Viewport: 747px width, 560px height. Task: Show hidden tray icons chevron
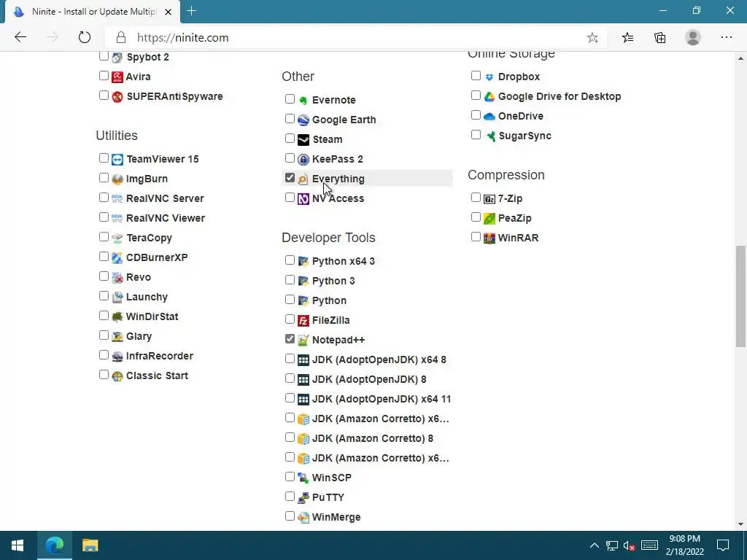594,545
